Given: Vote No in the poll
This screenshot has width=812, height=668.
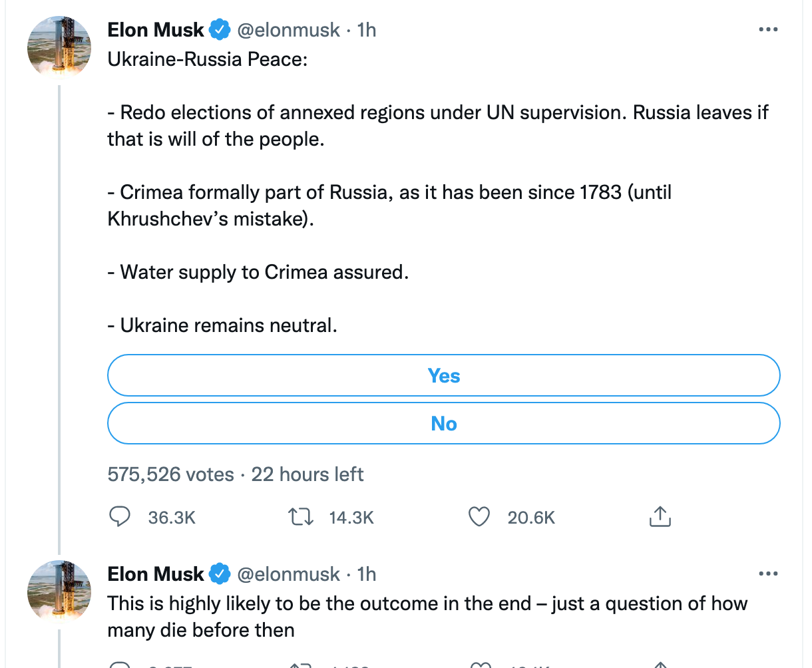Looking at the screenshot, I should (443, 423).
